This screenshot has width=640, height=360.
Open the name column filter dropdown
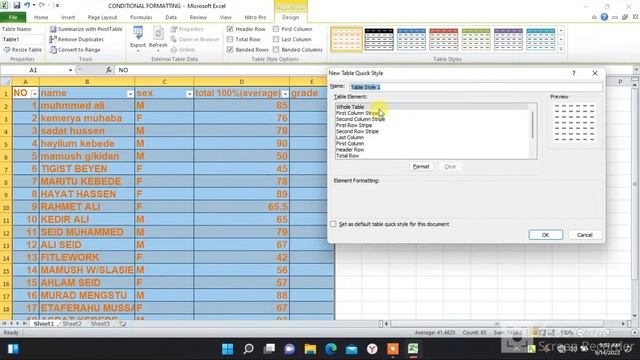coord(130,94)
